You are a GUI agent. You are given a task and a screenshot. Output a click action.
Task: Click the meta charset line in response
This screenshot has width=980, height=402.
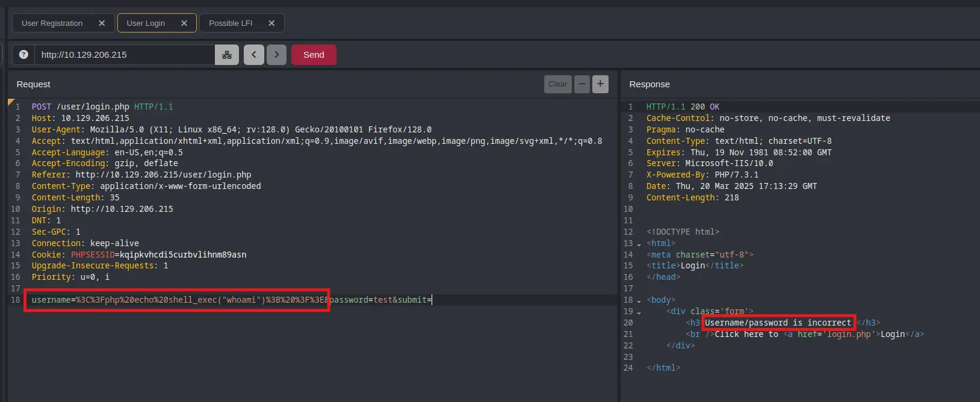(700, 255)
